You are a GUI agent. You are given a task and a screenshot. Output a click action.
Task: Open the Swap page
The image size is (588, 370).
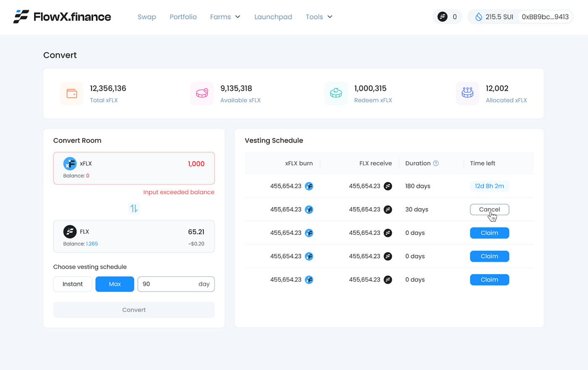147,17
